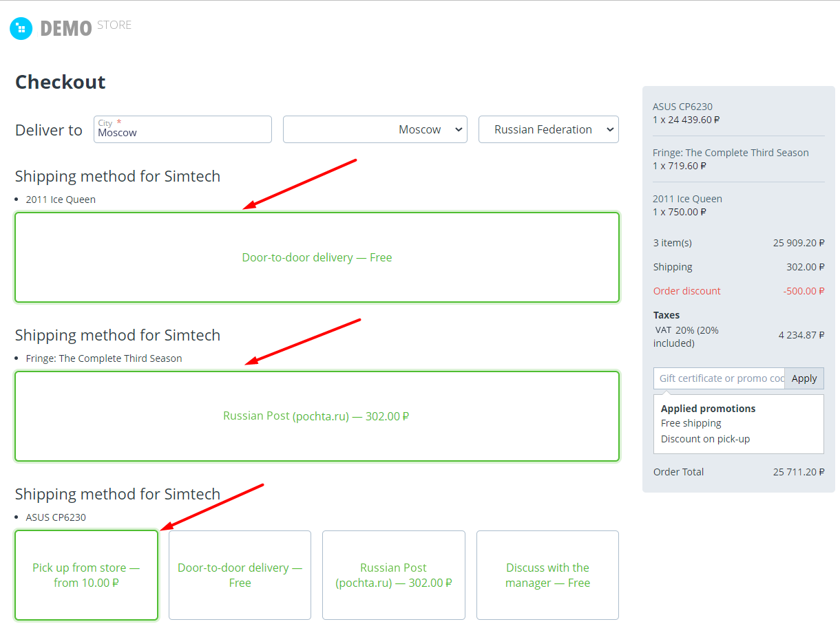Click the Deliver to label
Image resolution: width=840 pixels, height=624 pixels.
click(x=49, y=130)
